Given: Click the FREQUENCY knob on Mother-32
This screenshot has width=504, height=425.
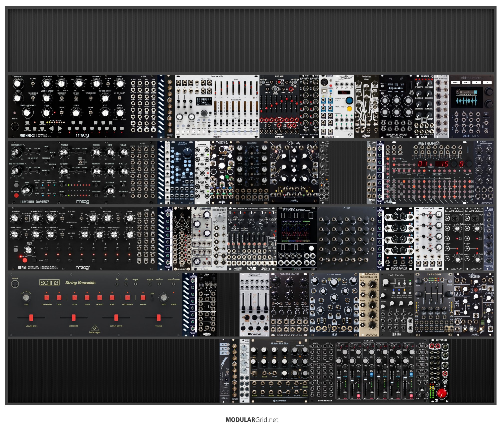Looking at the screenshot, I should 17,84.
